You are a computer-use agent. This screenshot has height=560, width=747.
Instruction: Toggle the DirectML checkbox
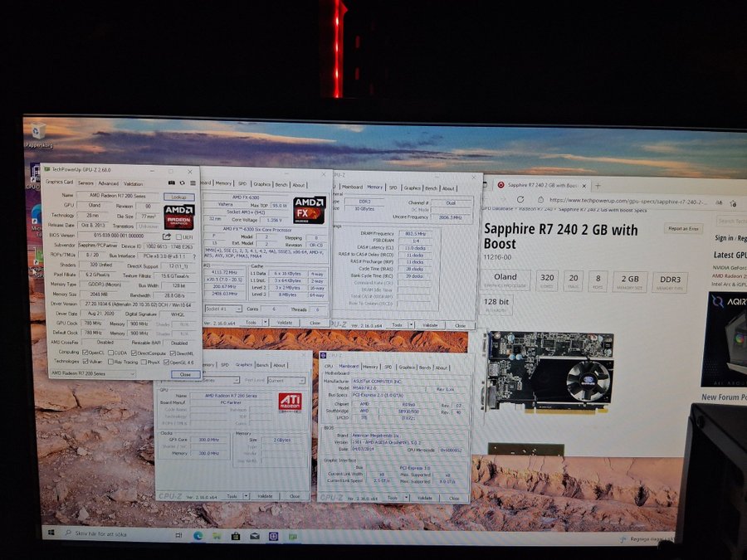point(173,353)
